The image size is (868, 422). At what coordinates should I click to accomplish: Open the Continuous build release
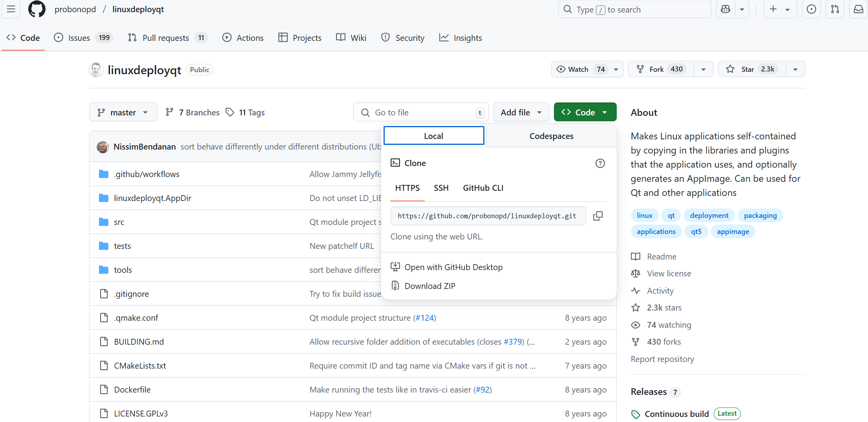(x=676, y=414)
